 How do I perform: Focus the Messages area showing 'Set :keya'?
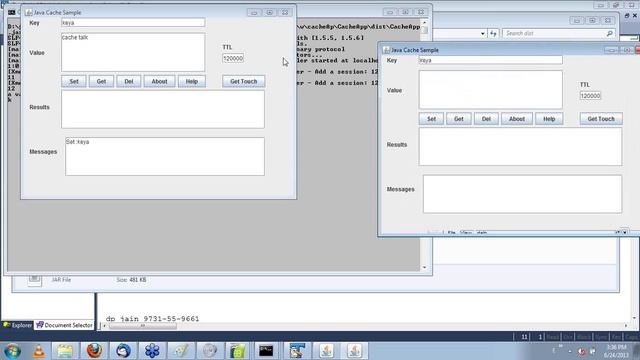click(x=165, y=156)
